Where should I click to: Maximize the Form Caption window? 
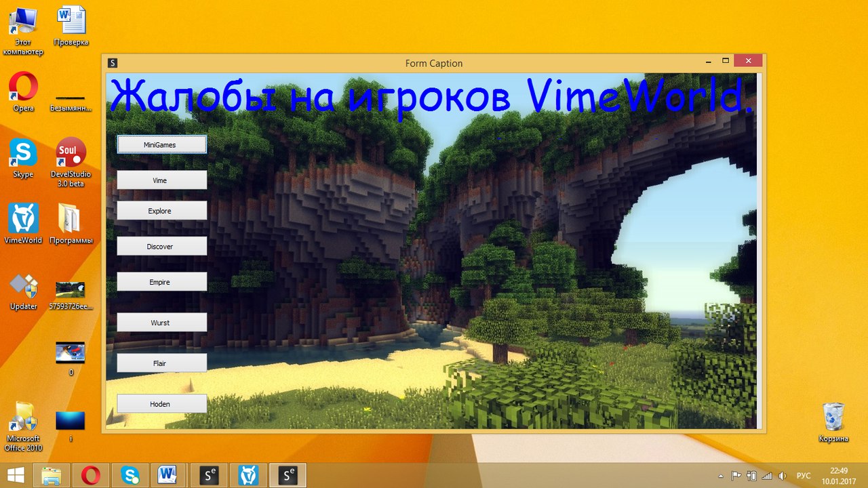tap(725, 60)
